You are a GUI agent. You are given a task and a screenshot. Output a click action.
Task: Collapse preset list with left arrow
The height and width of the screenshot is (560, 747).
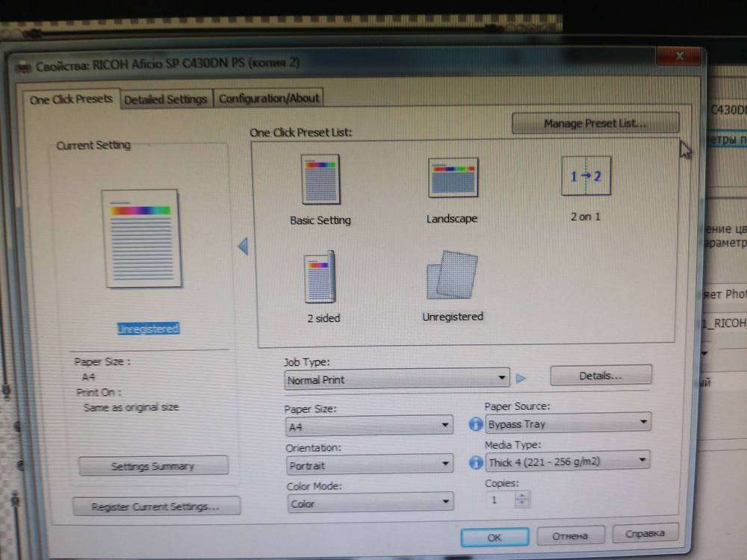point(242,246)
